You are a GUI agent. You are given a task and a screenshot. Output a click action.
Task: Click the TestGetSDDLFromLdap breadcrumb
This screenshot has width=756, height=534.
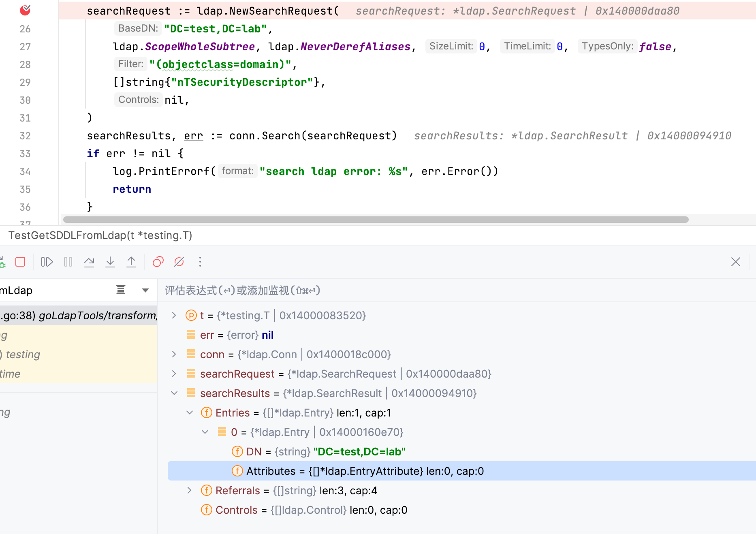(100, 235)
